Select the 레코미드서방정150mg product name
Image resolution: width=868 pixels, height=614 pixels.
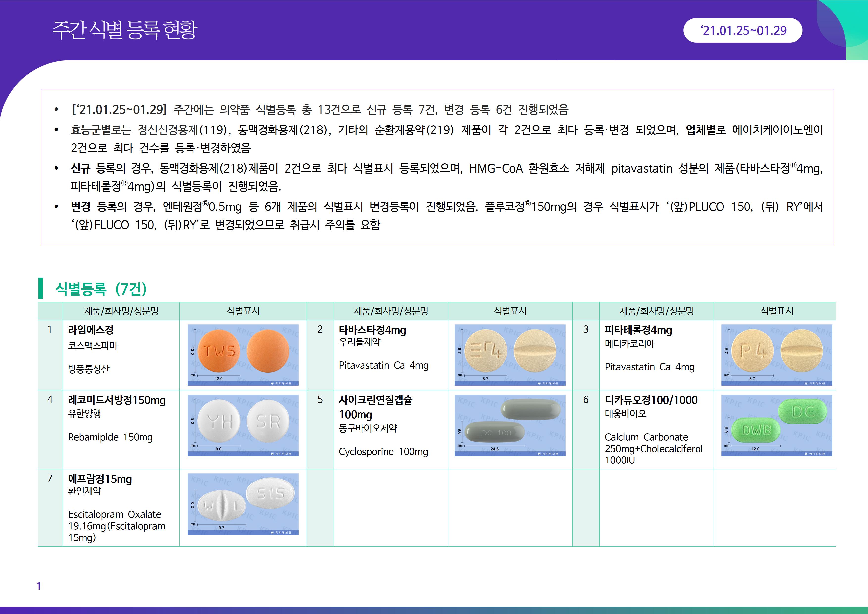coord(117,400)
